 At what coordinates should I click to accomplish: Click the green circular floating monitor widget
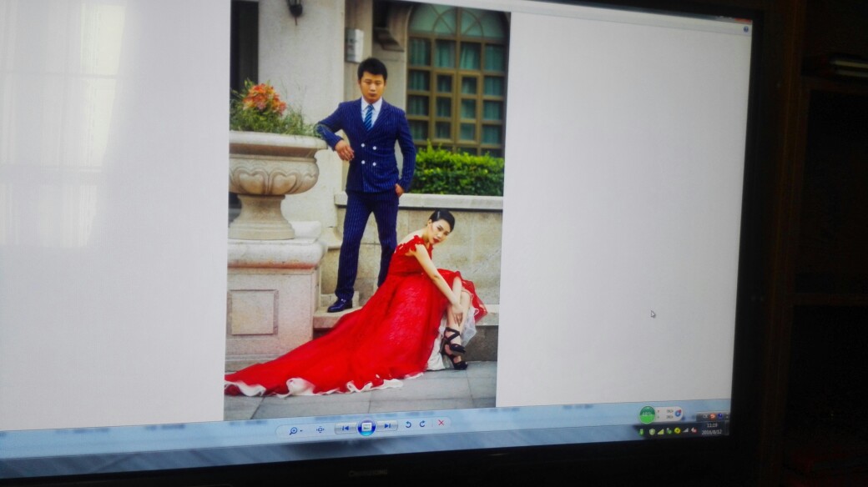(647, 414)
